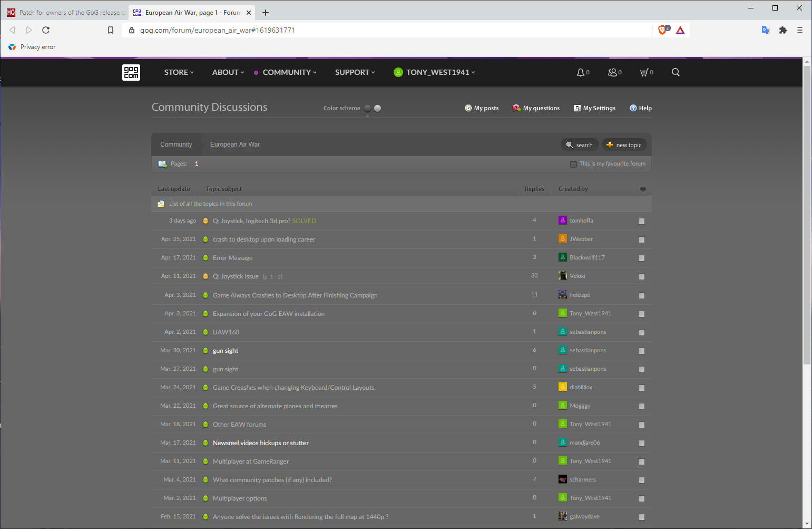Viewport: 812px width, 529px height.
Task: Tick checkbox for Great source of alternate planes
Action: [641, 407]
